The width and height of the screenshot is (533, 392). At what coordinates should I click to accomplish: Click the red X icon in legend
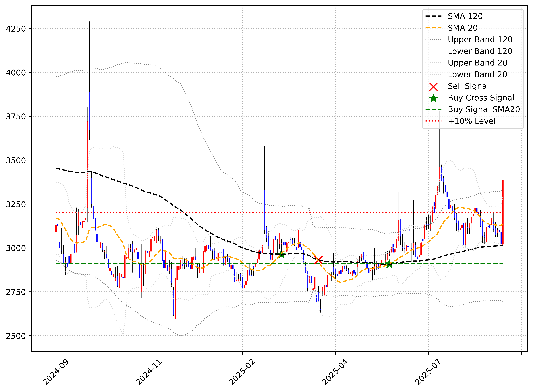[x=433, y=87]
